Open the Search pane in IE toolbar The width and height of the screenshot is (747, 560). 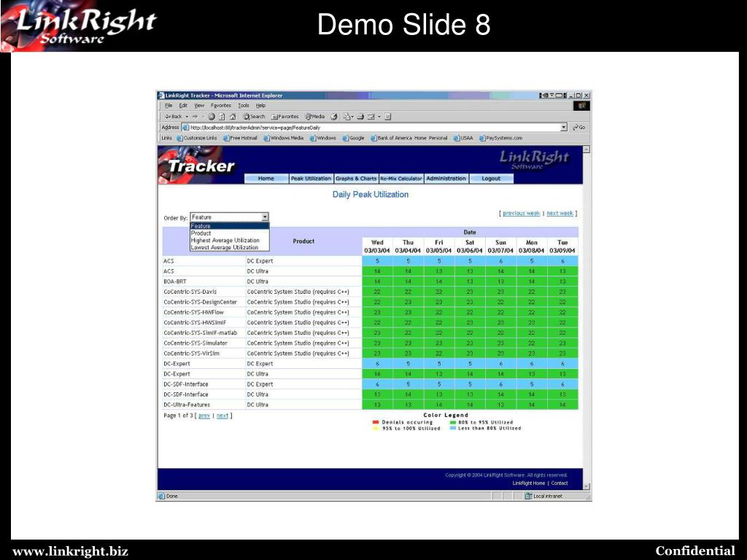[254, 117]
